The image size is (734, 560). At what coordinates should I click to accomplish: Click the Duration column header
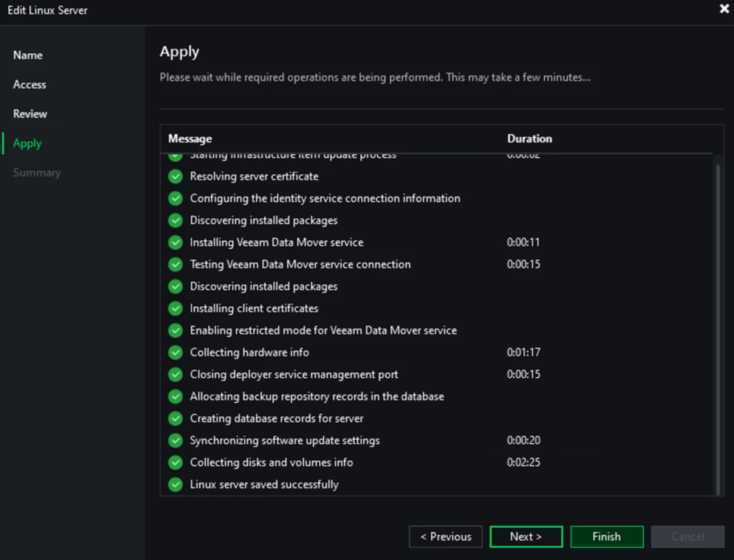pos(530,138)
